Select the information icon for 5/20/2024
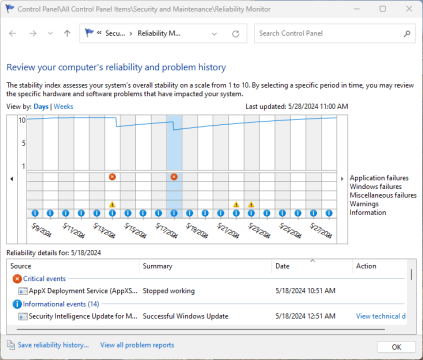This screenshot has width=423, height=360. [x=205, y=213]
